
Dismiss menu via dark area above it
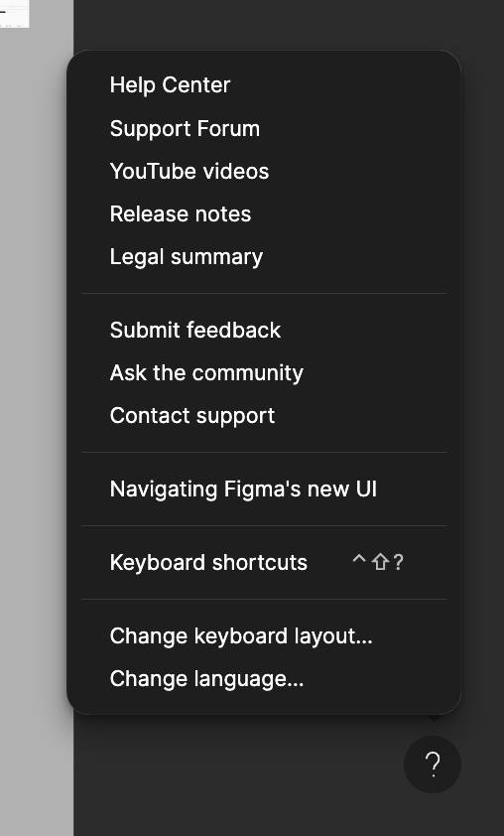(x=288, y=24)
